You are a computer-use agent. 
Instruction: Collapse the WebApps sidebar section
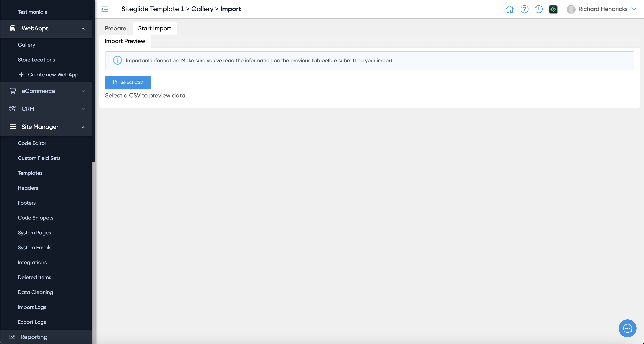coord(83,29)
